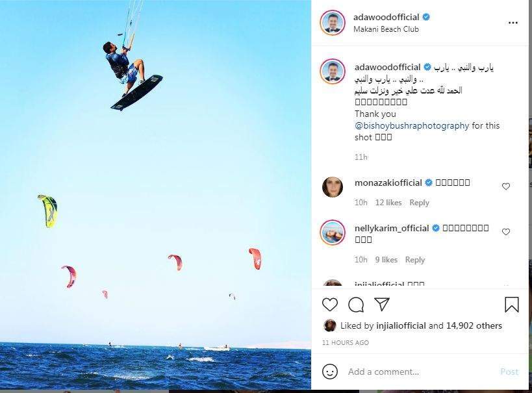Reply to nellykarim_official's comment
532x393 pixels.
tap(415, 260)
